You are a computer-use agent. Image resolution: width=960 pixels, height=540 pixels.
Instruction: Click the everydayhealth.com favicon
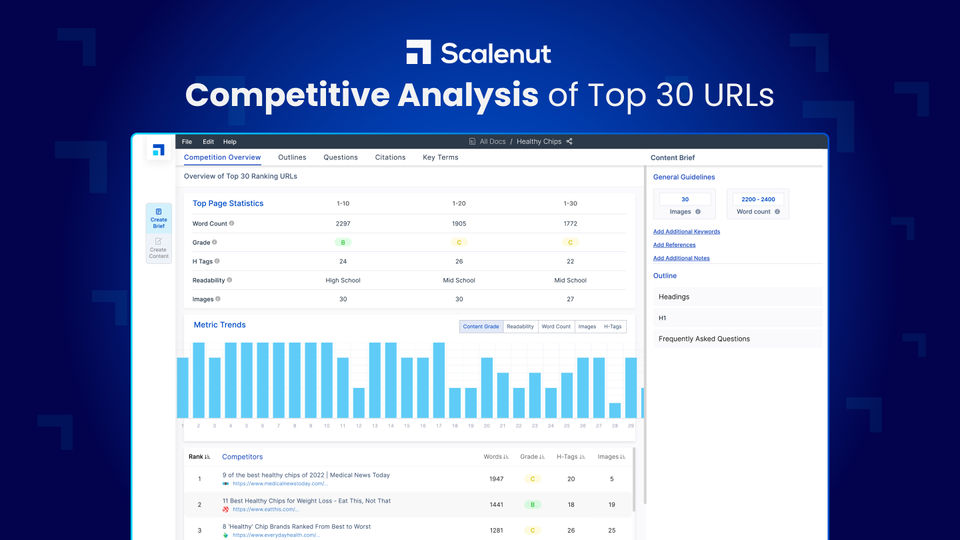[x=225, y=535]
